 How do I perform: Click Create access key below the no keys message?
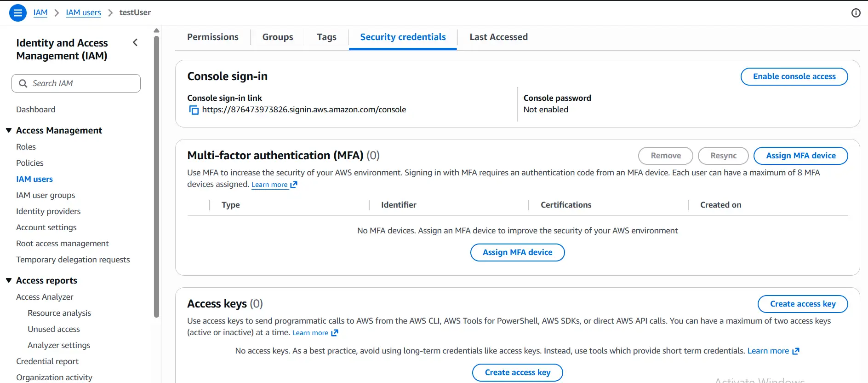(518, 372)
